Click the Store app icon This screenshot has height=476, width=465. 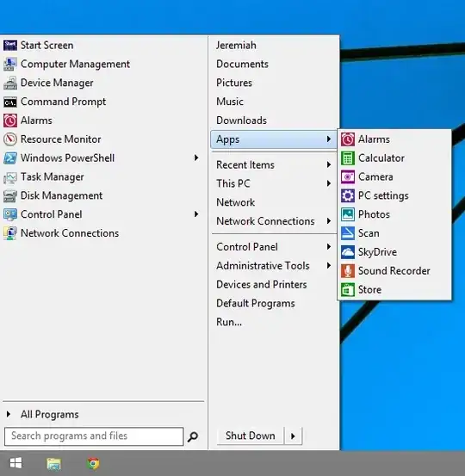pos(348,290)
